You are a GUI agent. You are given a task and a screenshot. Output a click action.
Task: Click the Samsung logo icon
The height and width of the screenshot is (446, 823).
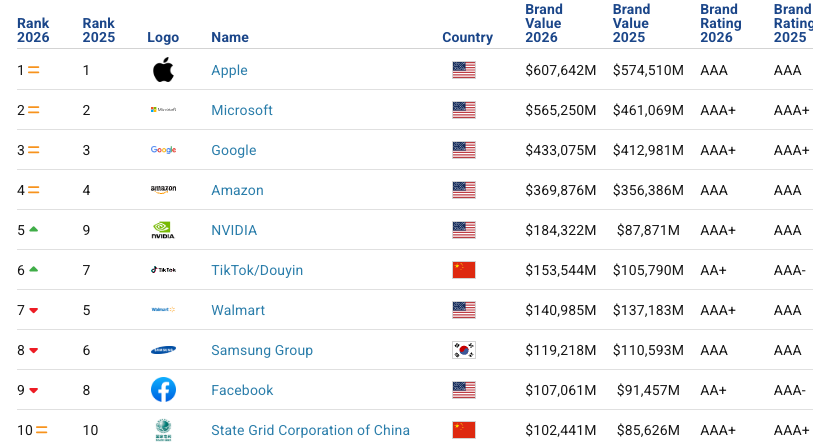[163, 350]
